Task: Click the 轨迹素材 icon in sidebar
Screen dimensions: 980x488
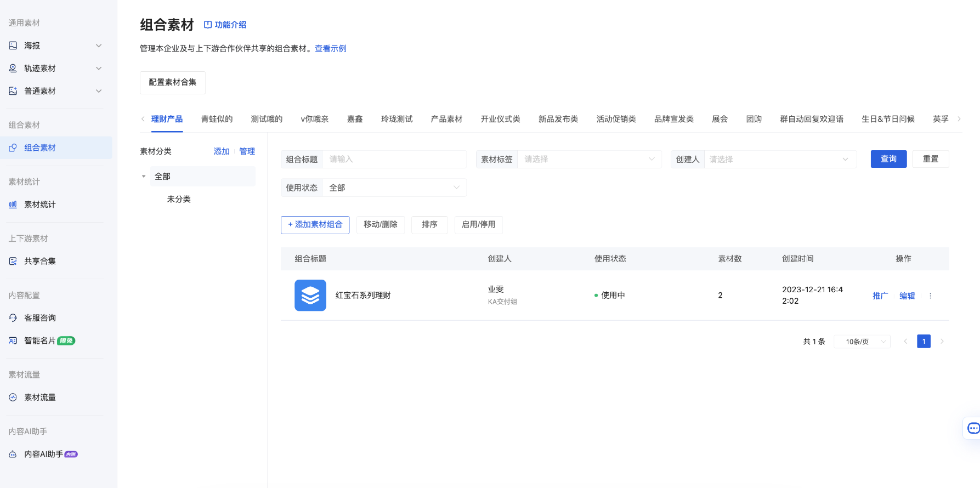Action: [13, 68]
